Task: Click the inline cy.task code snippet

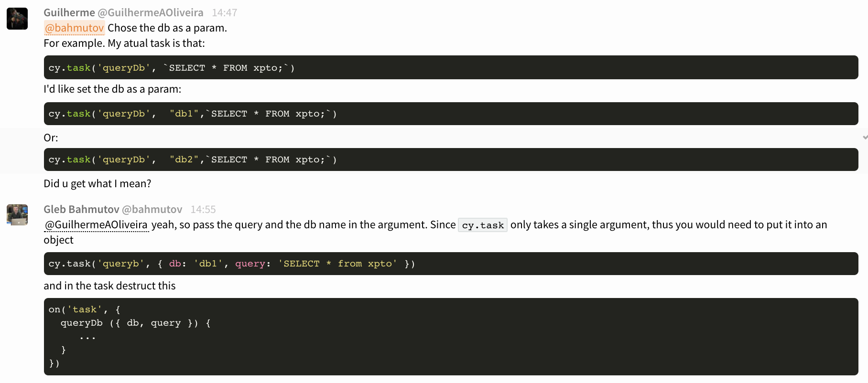Action: pos(482,224)
